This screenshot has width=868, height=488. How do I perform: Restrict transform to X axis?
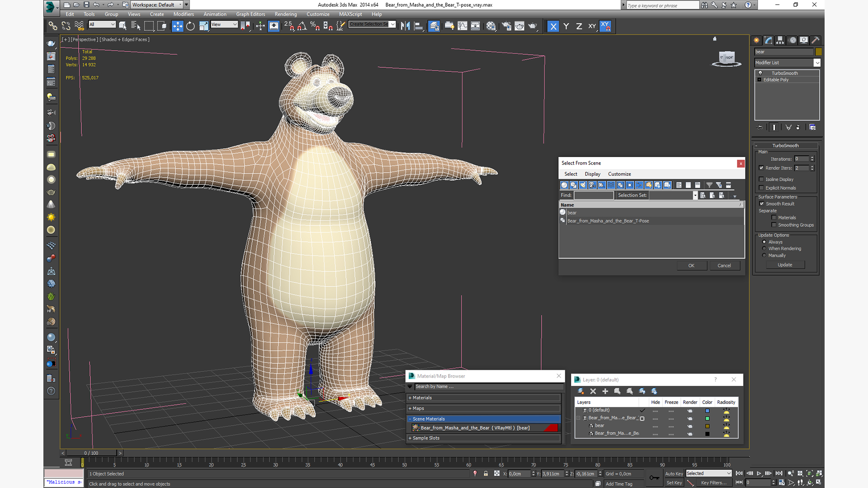point(553,26)
